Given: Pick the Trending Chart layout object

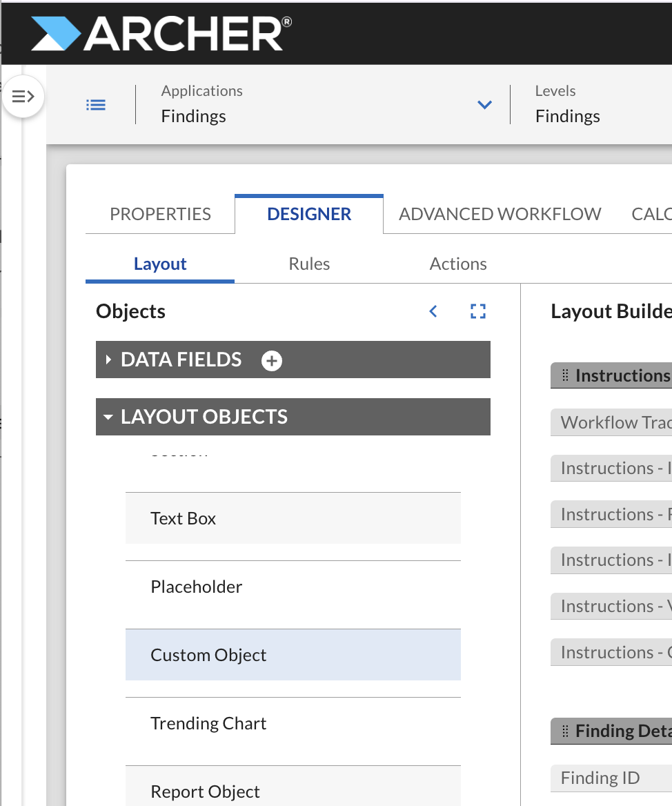Looking at the screenshot, I should 293,723.
